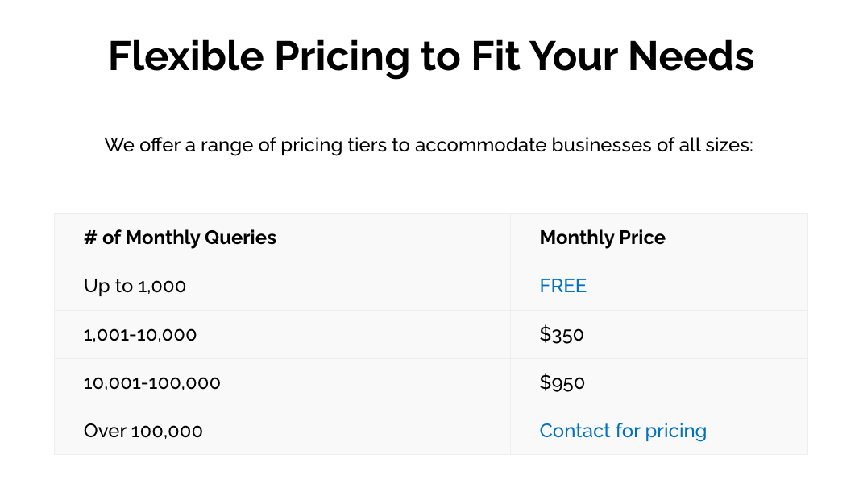Select the $950 price cell

[562, 382]
